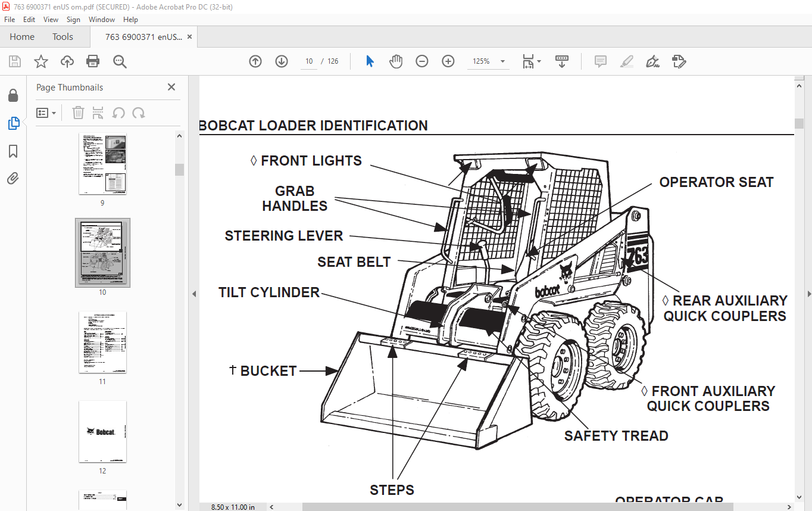Click the Save file icon

pos(15,61)
